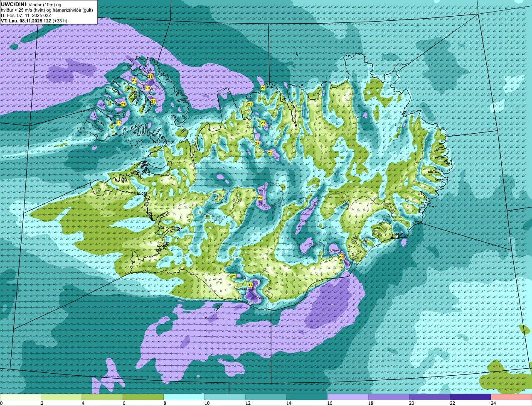
Task: Select the 16–18 lavender legend swatch
Action: (348, 397)
